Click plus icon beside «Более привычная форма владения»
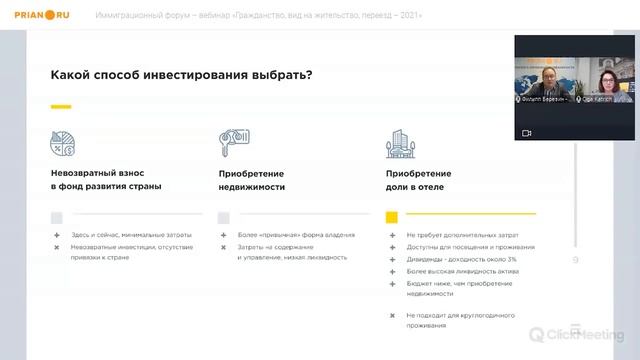The image size is (640, 360). tap(223, 235)
